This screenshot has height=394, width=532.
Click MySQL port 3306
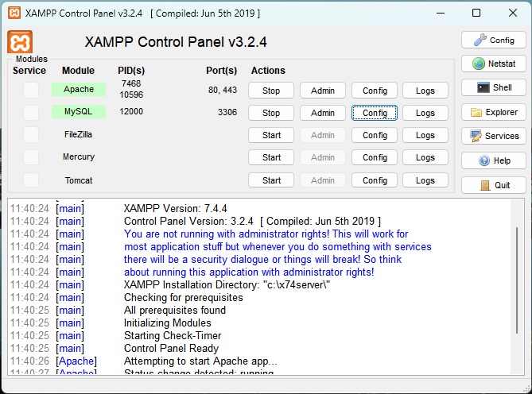(x=227, y=112)
